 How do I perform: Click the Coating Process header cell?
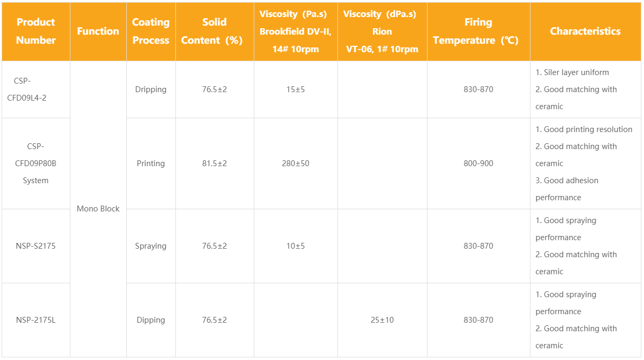tap(151, 31)
